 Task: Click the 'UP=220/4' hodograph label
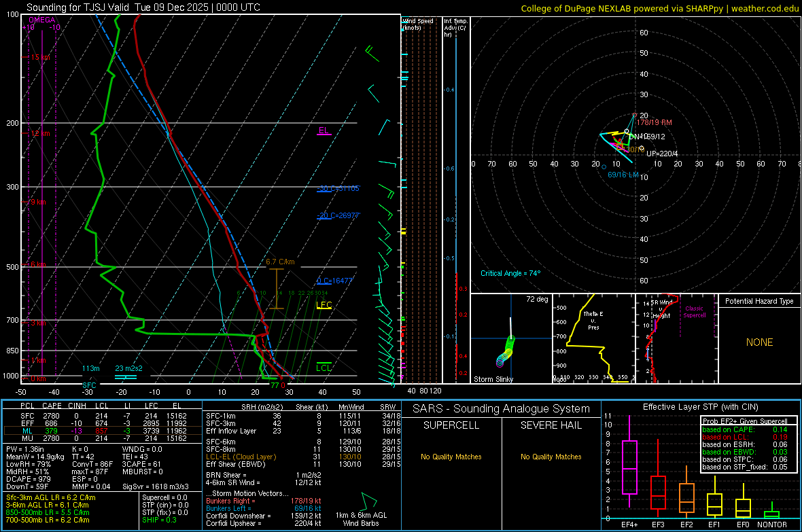coord(662,154)
